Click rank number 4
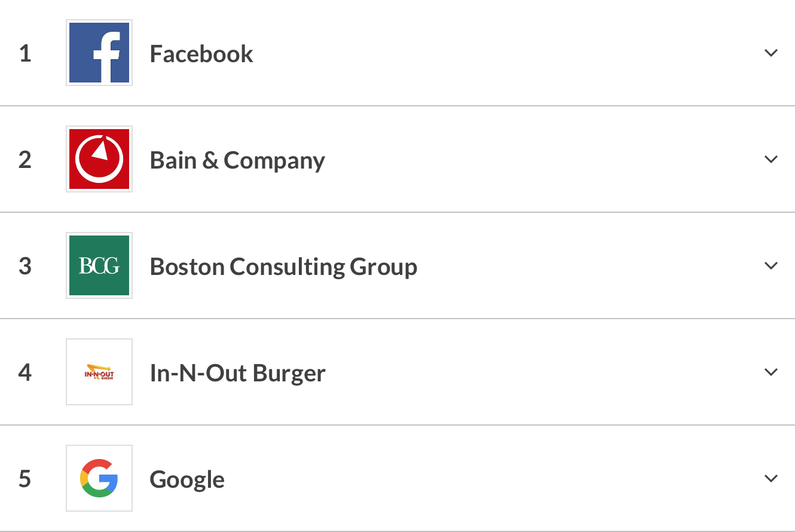The width and height of the screenshot is (795, 532). [x=25, y=373]
